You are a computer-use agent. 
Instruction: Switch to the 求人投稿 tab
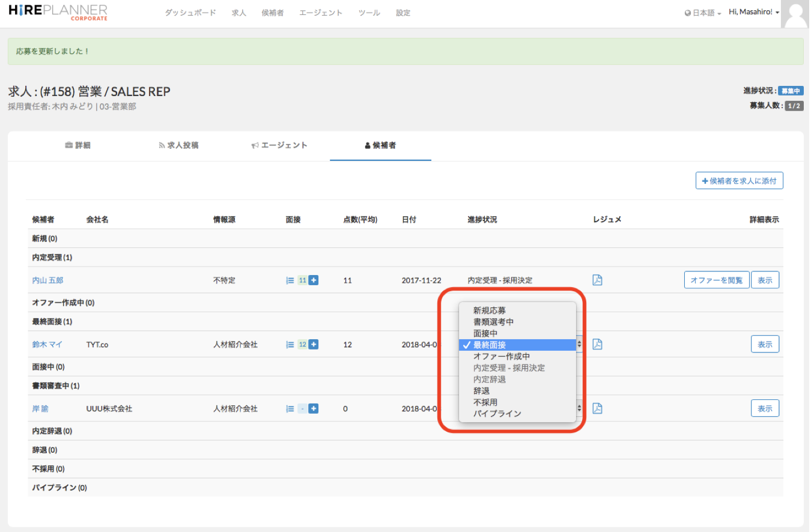click(178, 145)
